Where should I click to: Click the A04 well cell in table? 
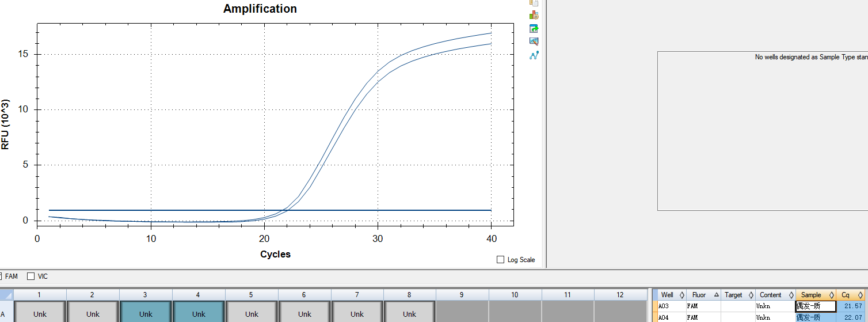click(x=672, y=317)
